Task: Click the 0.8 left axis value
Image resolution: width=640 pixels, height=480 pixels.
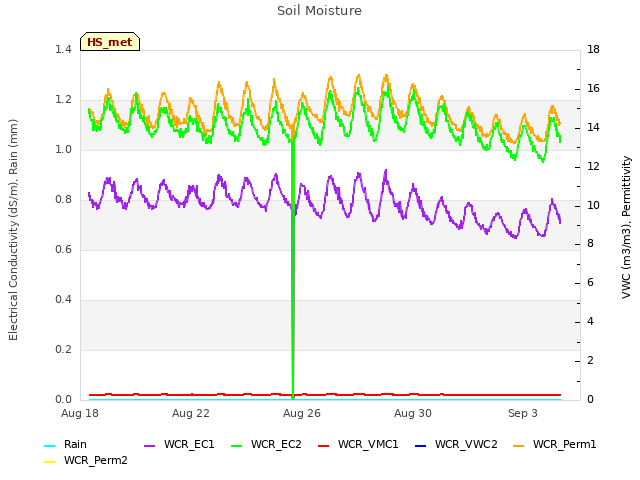Action: 63,200
